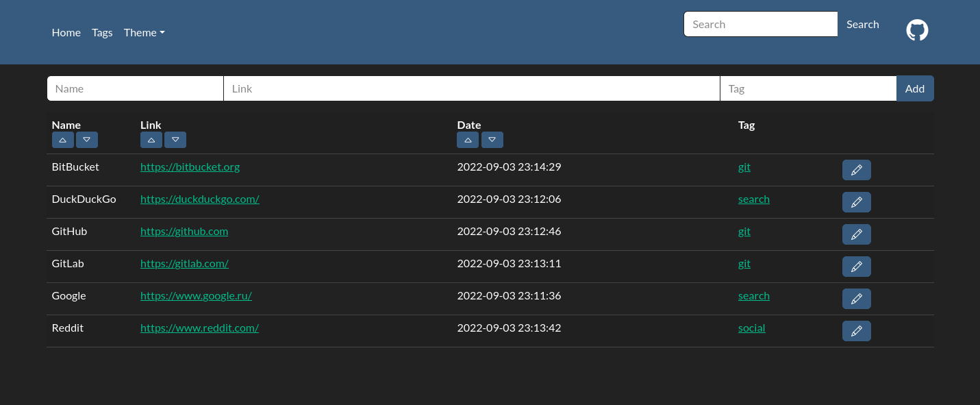The width and height of the screenshot is (980, 405).
Task: Click the Add button
Action: 915,88
